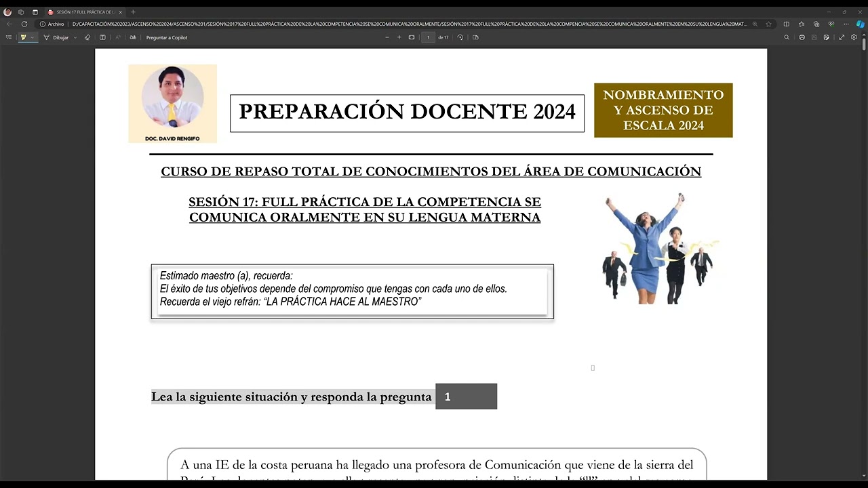Image resolution: width=868 pixels, height=488 pixels.
Task: Expand the Dibujar pen options arrow
Action: coord(75,37)
